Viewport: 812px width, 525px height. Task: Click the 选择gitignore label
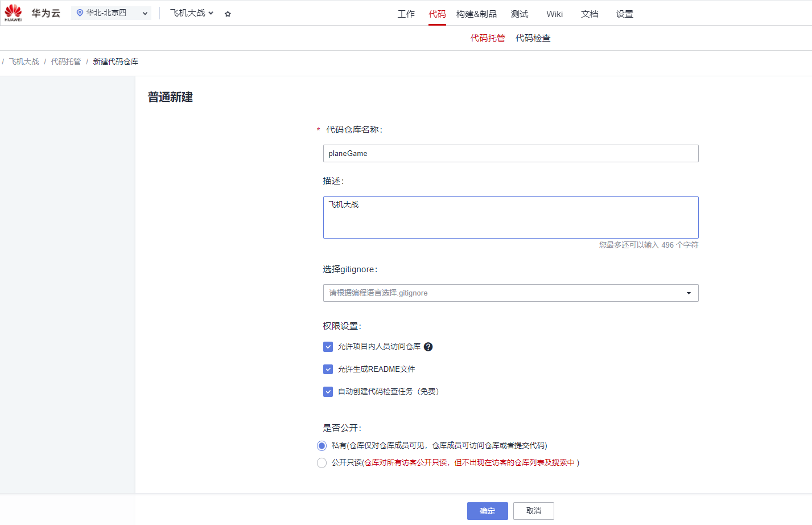[350, 269]
